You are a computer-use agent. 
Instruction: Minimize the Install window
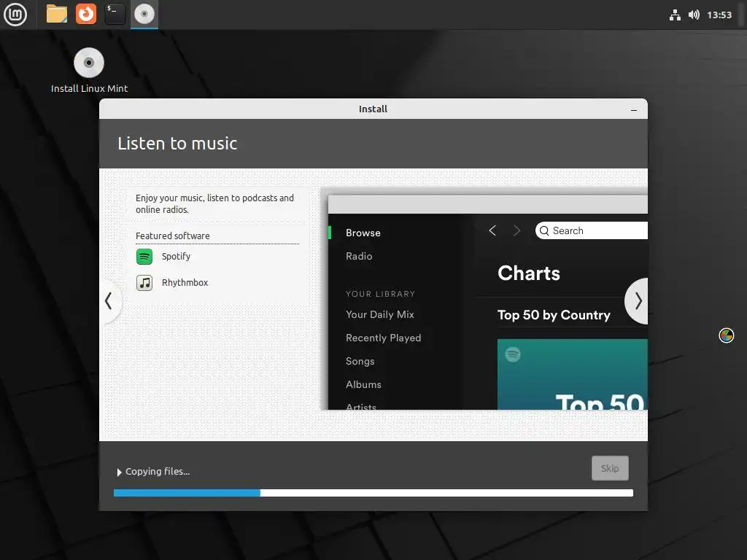coord(634,109)
